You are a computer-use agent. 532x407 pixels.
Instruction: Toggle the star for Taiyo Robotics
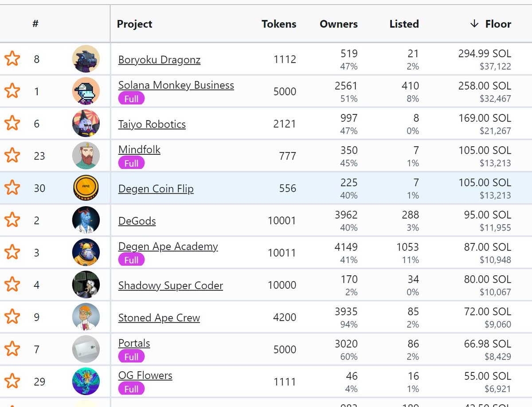coord(12,123)
